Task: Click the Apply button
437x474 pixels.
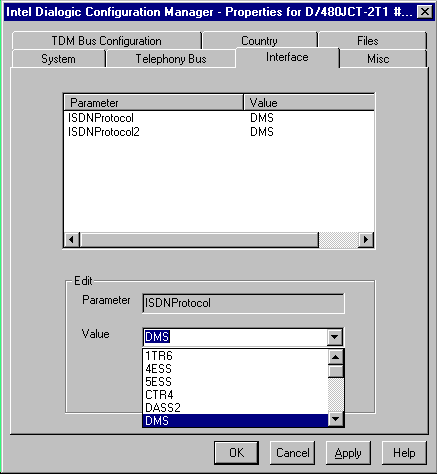Action: [348, 453]
